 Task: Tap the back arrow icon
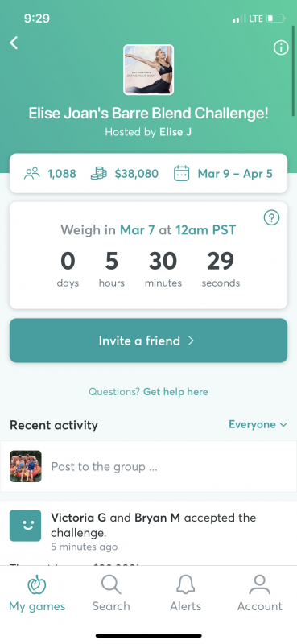coord(14,43)
